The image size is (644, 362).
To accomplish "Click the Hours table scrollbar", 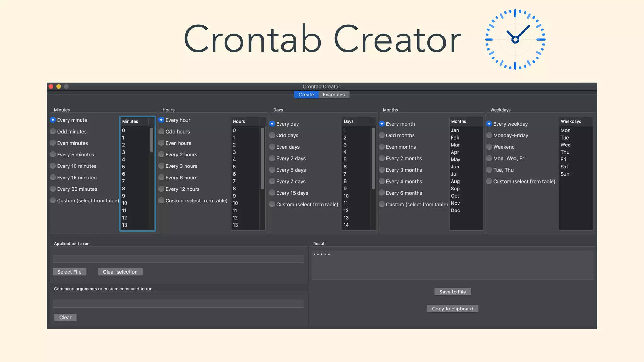I will 263,158.
